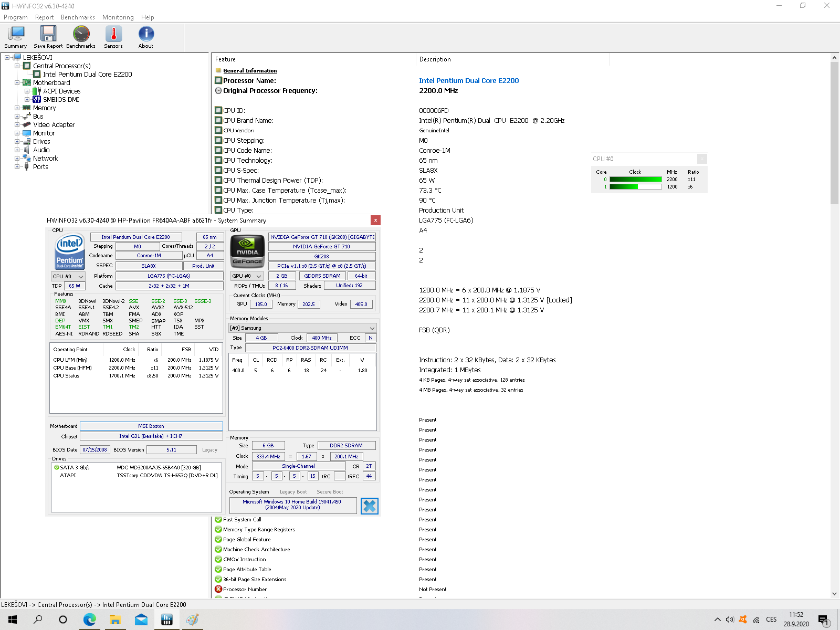The image size is (840, 630).
Task: Select the Network tree item
Action: click(x=45, y=159)
